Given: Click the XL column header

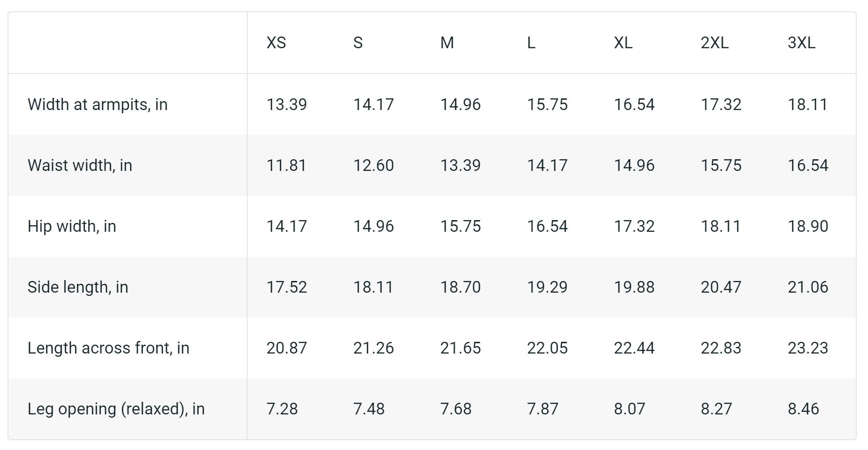Looking at the screenshot, I should point(623,43).
